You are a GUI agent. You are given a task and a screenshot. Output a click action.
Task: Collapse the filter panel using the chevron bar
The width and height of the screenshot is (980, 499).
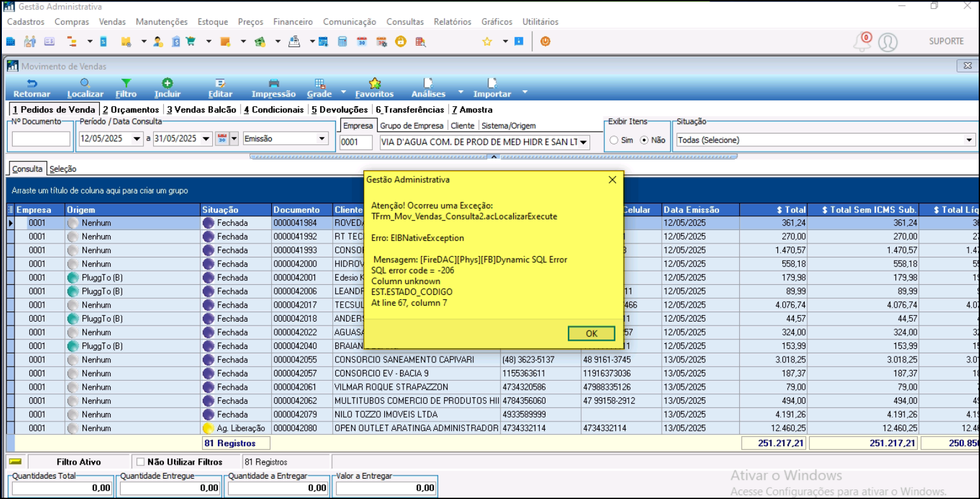click(x=493, y=156)
